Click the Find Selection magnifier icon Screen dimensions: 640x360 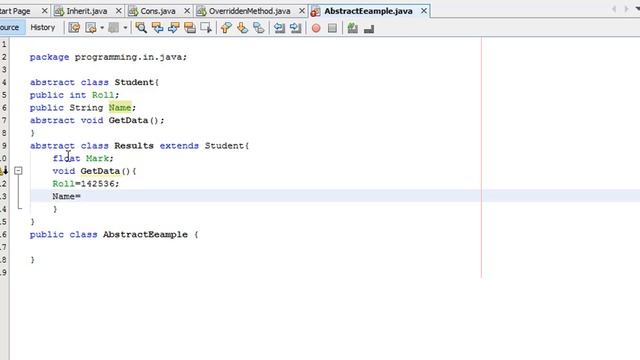point(141,28)
